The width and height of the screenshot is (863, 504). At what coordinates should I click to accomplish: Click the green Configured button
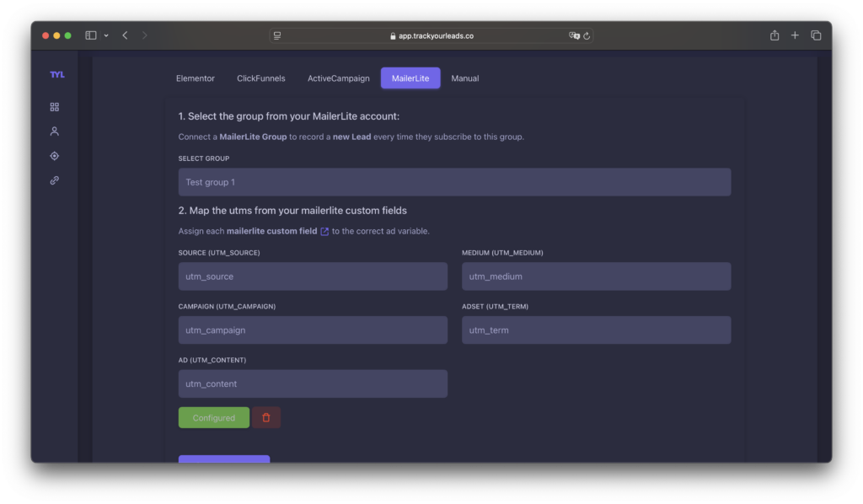(213, 418)
